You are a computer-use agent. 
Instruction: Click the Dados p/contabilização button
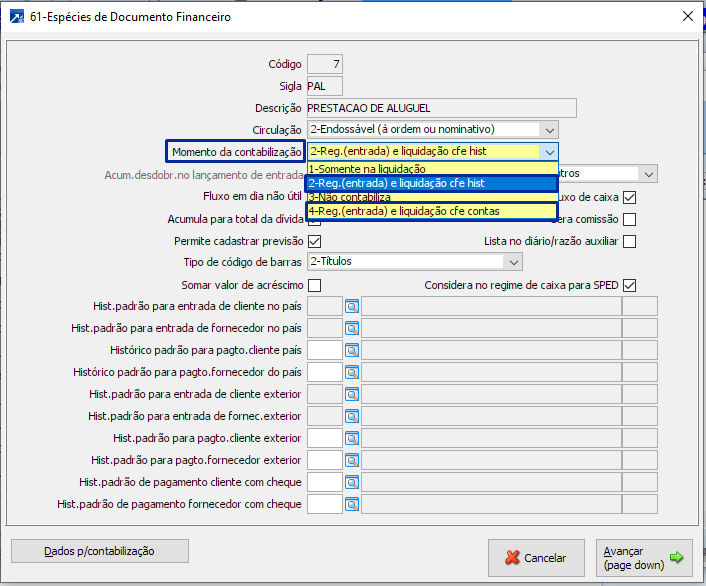[x=100, y=551]
